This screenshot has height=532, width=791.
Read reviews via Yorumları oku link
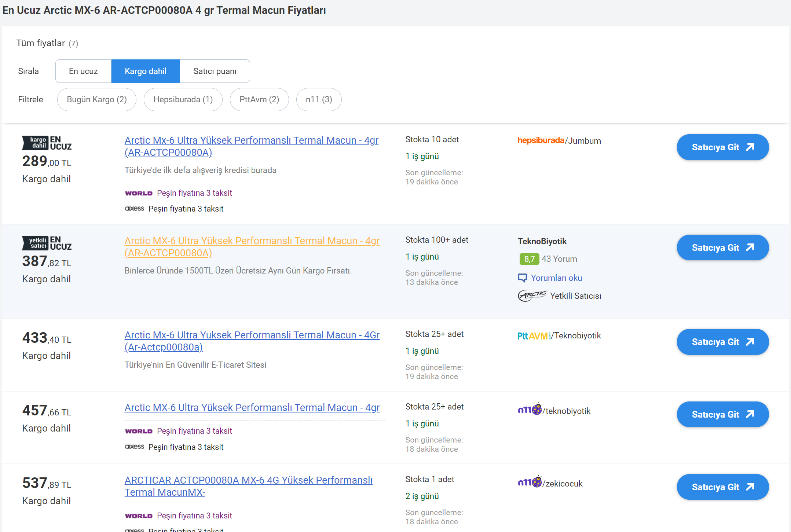[x=556, y=278]
